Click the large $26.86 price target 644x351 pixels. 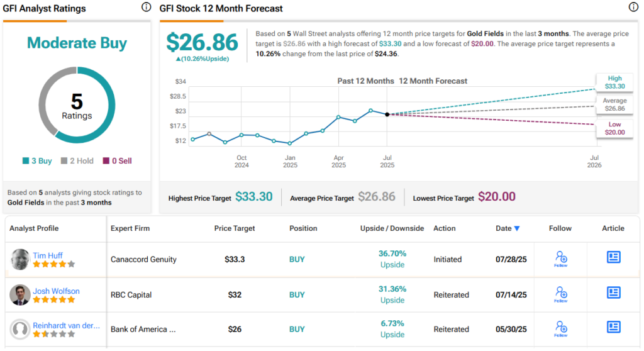pos(202,42)
